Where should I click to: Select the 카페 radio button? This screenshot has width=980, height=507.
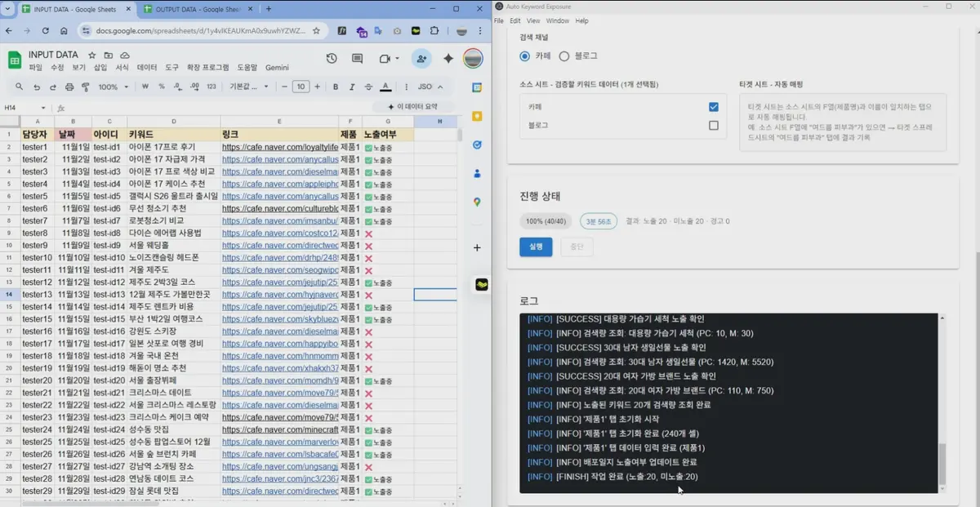pos(524,56)
